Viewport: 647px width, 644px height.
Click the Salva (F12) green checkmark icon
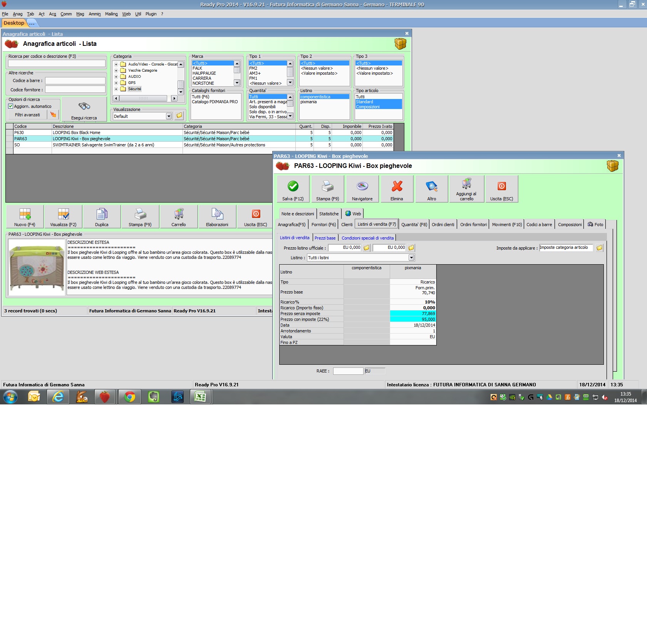pyautogui.click(x=293, y=186)
